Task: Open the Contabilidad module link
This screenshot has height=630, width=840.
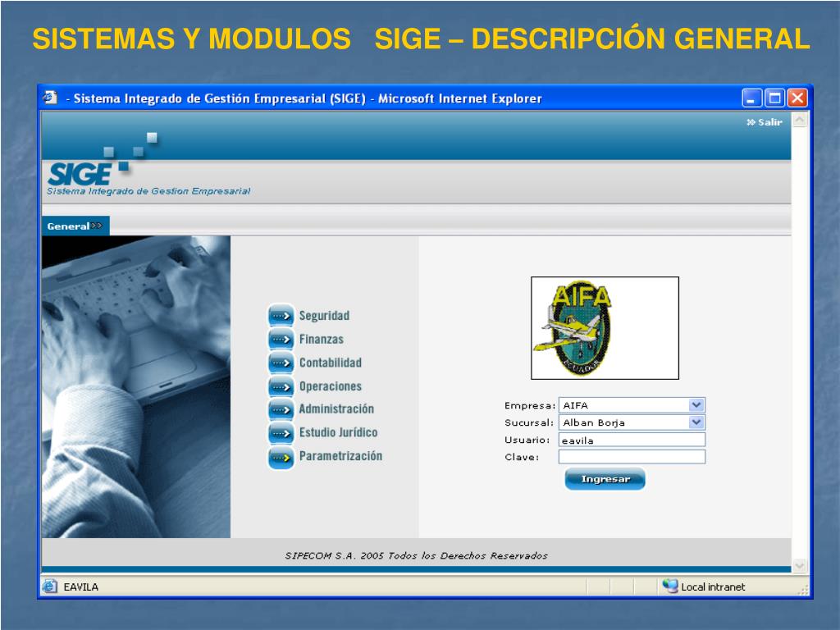Action: tap(330, 363)
